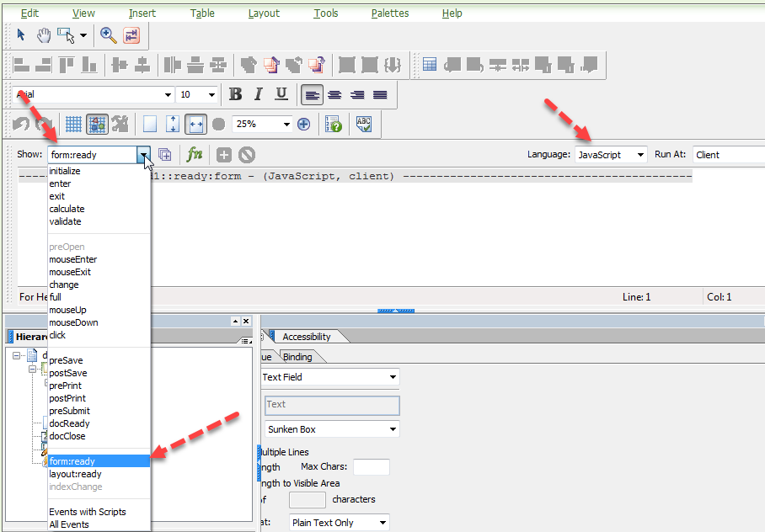Image resolution: width=765 pixels, height=532 pixels.
Task: Open the Insert menu
Action: [x=142, y=13]
